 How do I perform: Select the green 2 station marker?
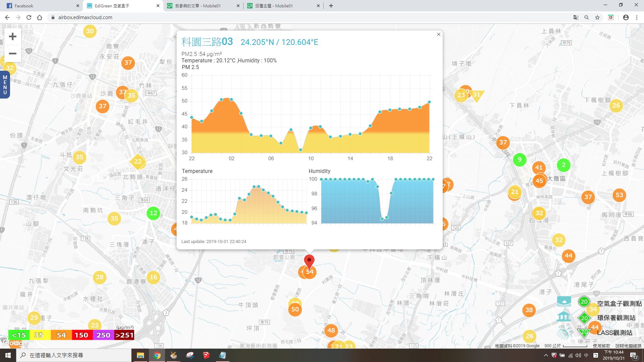point(563,165)
